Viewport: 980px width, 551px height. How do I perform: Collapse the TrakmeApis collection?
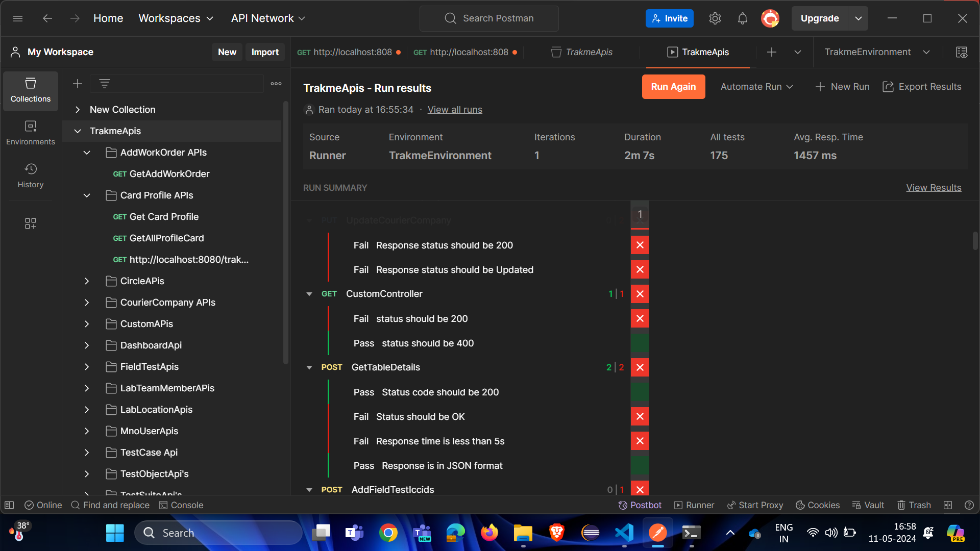(78, 131)
